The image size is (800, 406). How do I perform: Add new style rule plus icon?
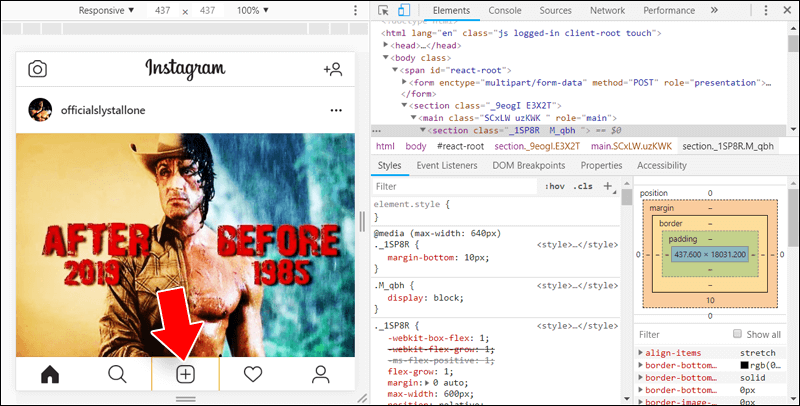click(608, 186)
